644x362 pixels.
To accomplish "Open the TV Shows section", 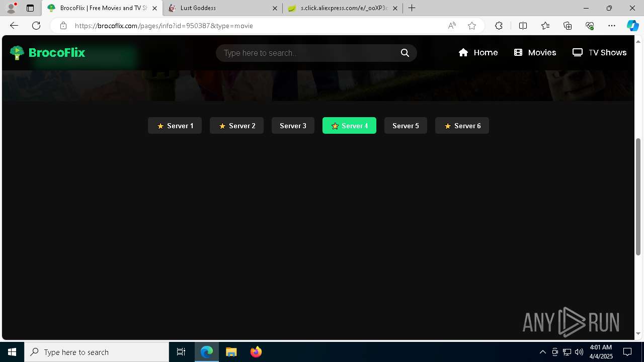I will (x=599, y=53).
